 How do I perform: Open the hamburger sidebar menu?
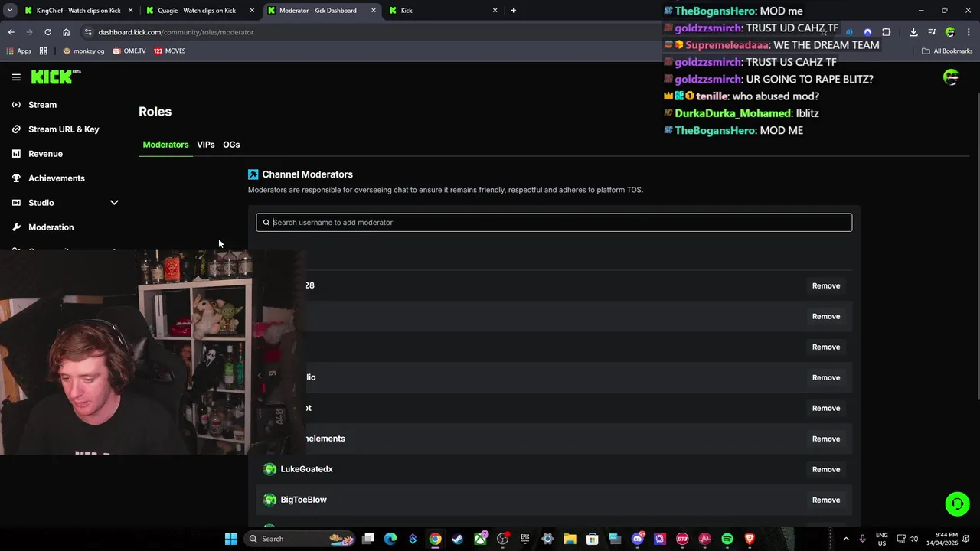pos(16,77)
